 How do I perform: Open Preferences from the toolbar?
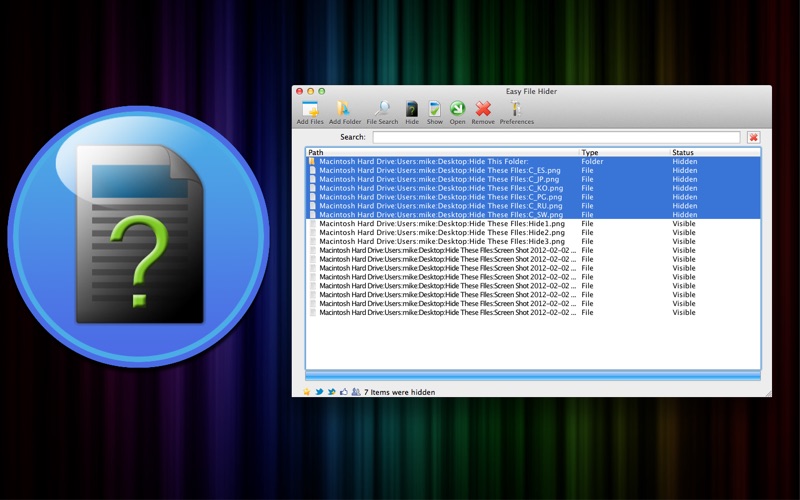pos(517,109)
